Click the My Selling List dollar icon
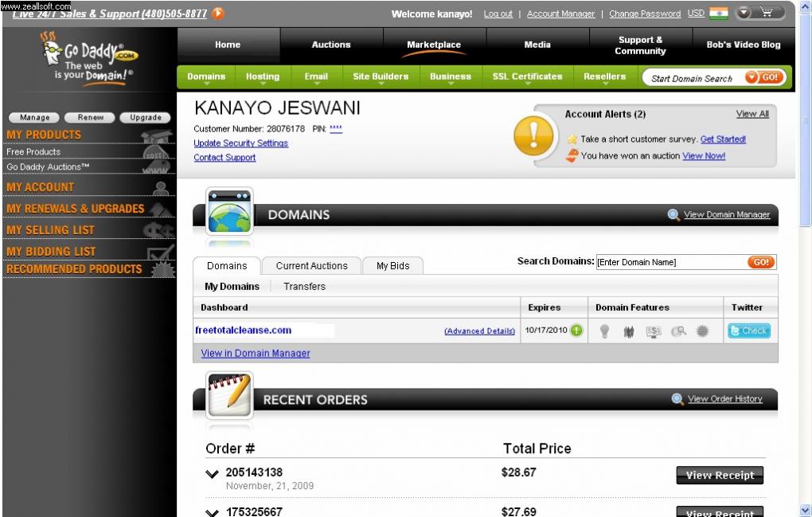Image resolution: width=812 pixels, height=517 pixels. (158, 230)
